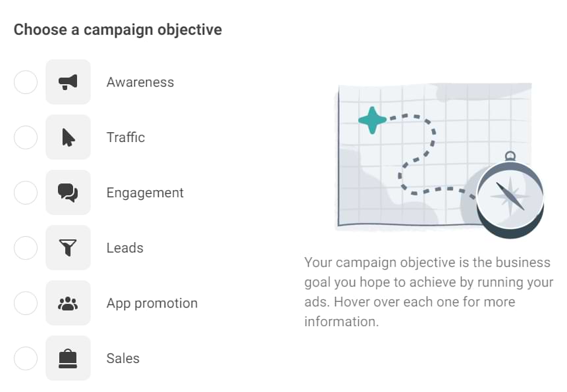Pick the App promotion label text

point(152,303)
